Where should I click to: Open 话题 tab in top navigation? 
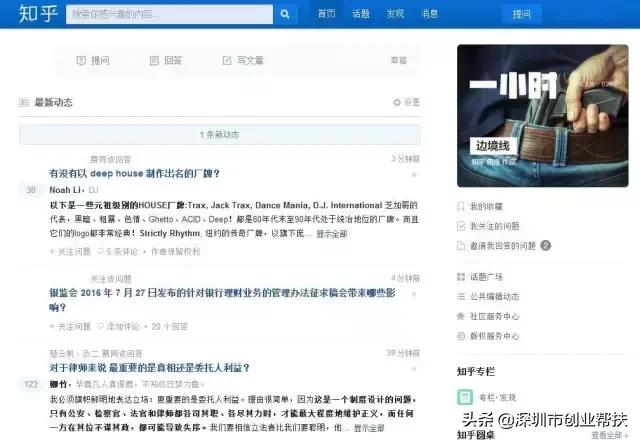point(361,14)
